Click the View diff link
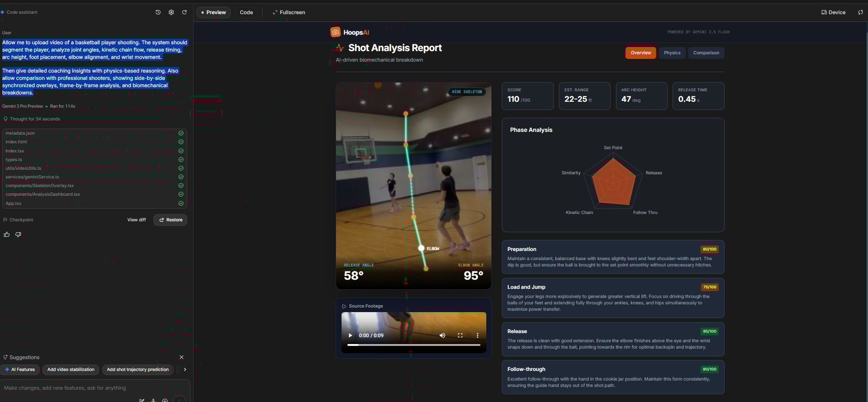This screenshot has height=402, width=868. tap(137, 220)
